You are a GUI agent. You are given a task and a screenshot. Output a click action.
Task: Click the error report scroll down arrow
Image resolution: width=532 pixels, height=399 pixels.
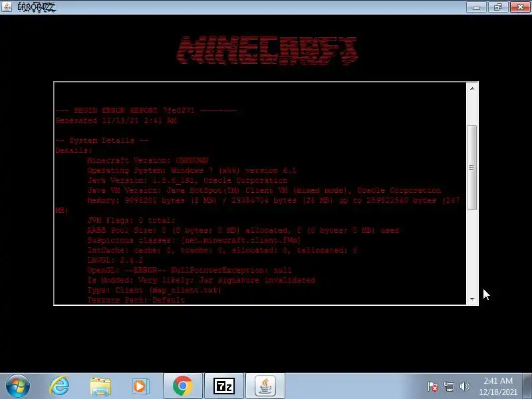coord(472,299)
